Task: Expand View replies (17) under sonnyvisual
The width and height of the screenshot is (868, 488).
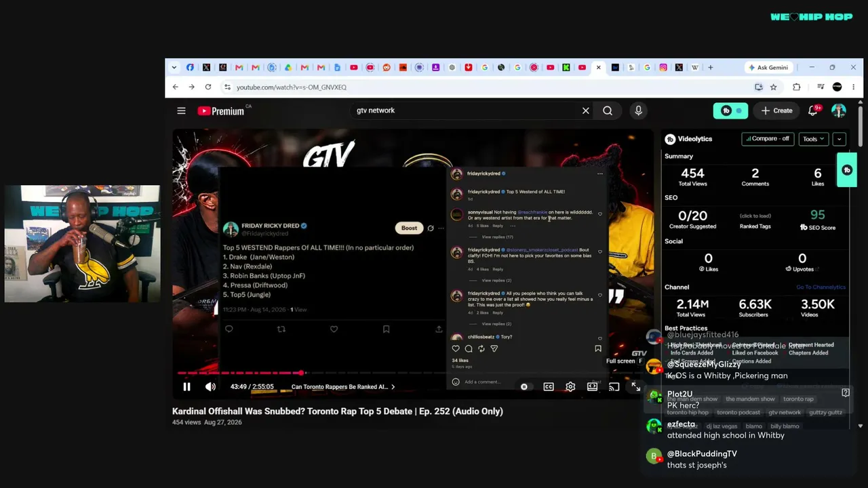Action: pyautogui.click(x=497, y=237)
